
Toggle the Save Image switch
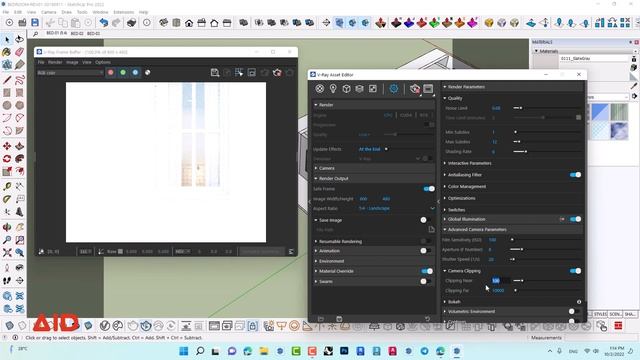click(x=426, y=220)
